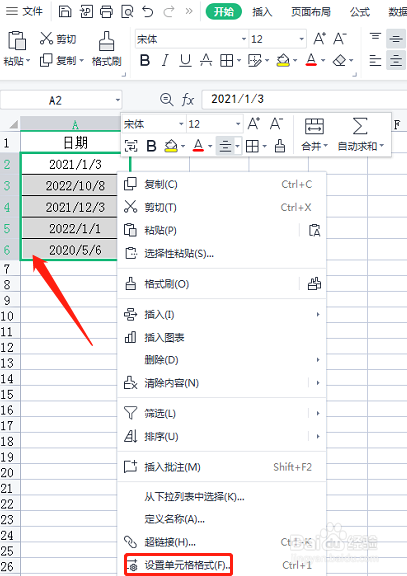
Task: Click column A header
Action: click(x=75, y=124)
